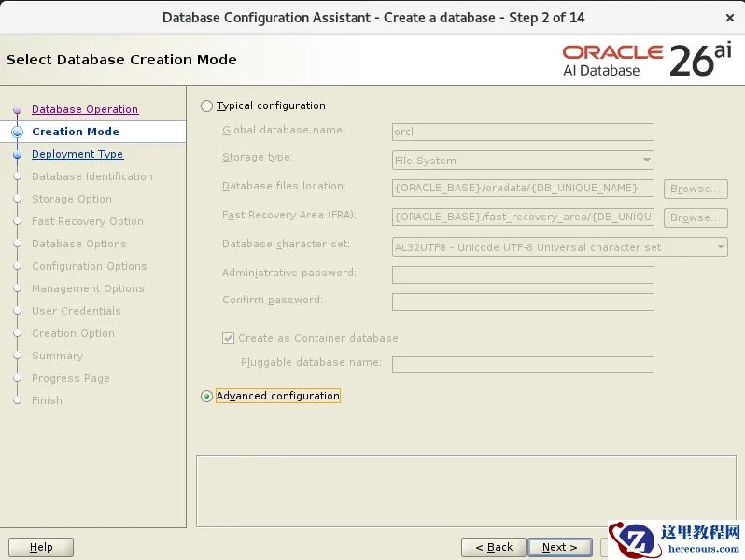Open Database character set dropdown
The height and width of the screenshot is (560, 745).
[x=560, y=247]
